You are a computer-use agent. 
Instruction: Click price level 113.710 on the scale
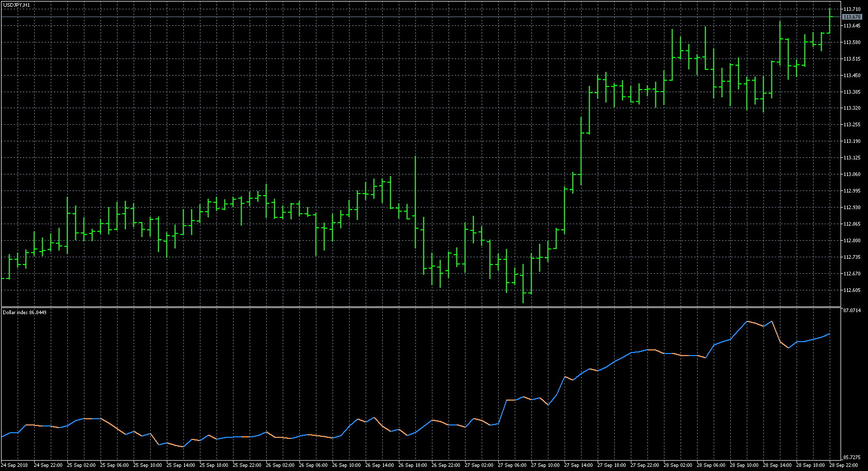[852, 9]
